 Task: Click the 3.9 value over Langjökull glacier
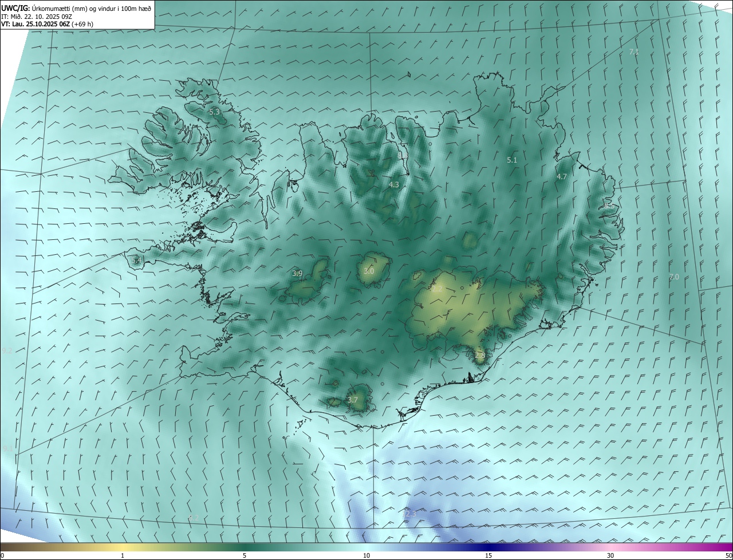[x=297, y=274]
